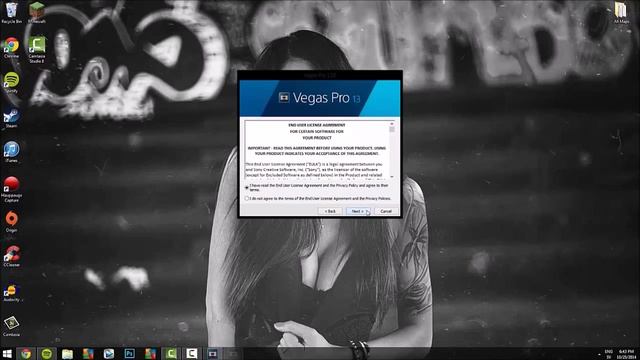Open File Explorer from the taskbar
Viewport: 640px width, 360px height.
tap(67, 353)
